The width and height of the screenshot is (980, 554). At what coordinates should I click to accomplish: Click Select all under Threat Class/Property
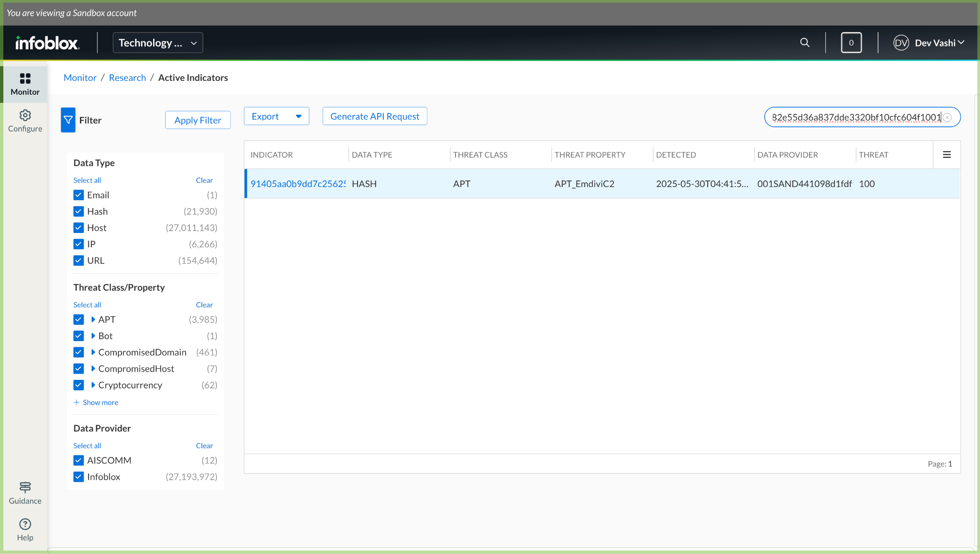click(87, 305)
